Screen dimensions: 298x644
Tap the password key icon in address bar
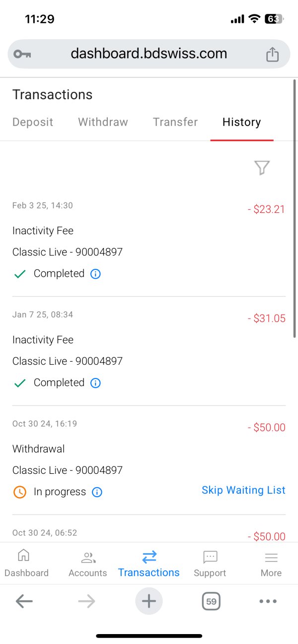(x=22, y=54)
